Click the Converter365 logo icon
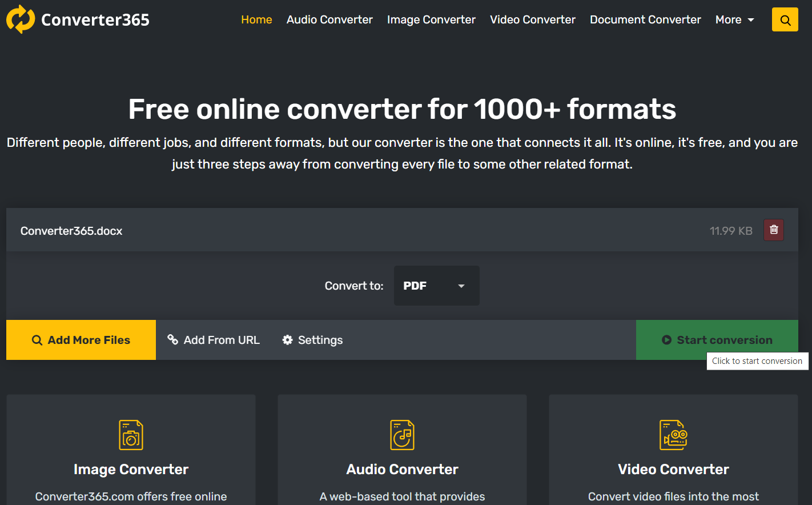Viewport: 812px width, 505px height. point(21,19)
